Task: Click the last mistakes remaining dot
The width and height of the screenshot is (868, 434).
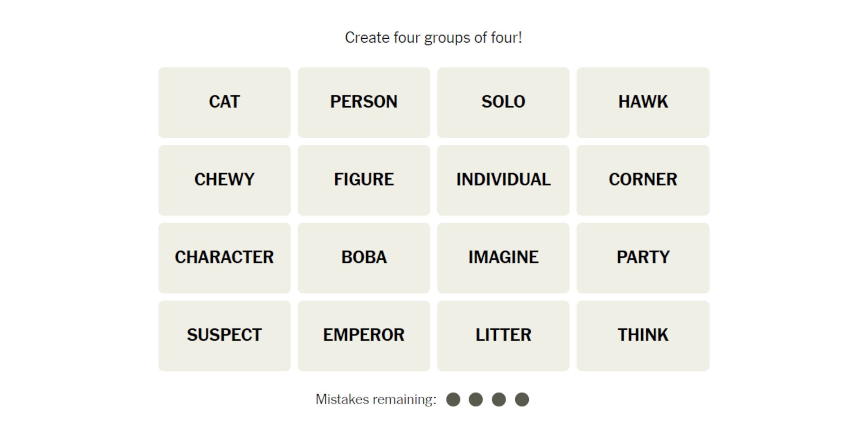Action: click(x=522, y=399)
